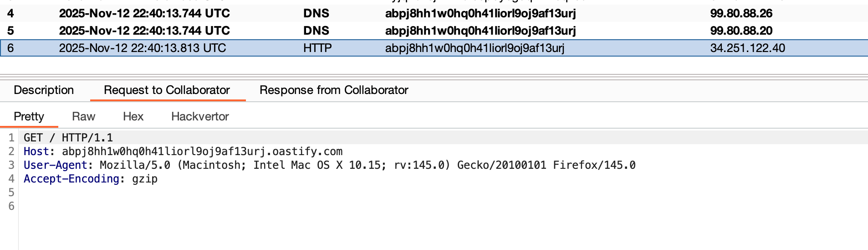Viewport: 868px width, 250px height.
Task: Open the Hackvertor tab
Action: point(200,116)
